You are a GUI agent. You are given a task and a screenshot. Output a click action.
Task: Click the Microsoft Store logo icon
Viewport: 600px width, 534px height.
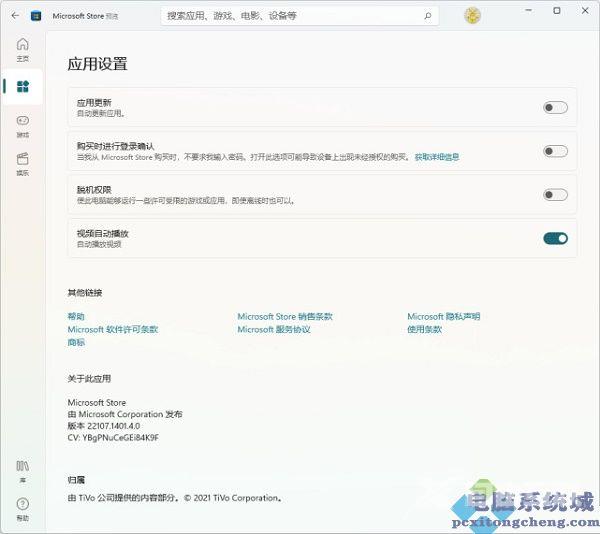[36, 16]
